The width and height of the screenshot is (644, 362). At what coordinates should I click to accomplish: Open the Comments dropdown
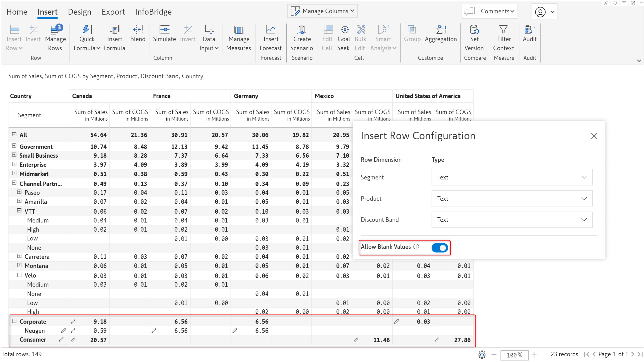[497, 11]
